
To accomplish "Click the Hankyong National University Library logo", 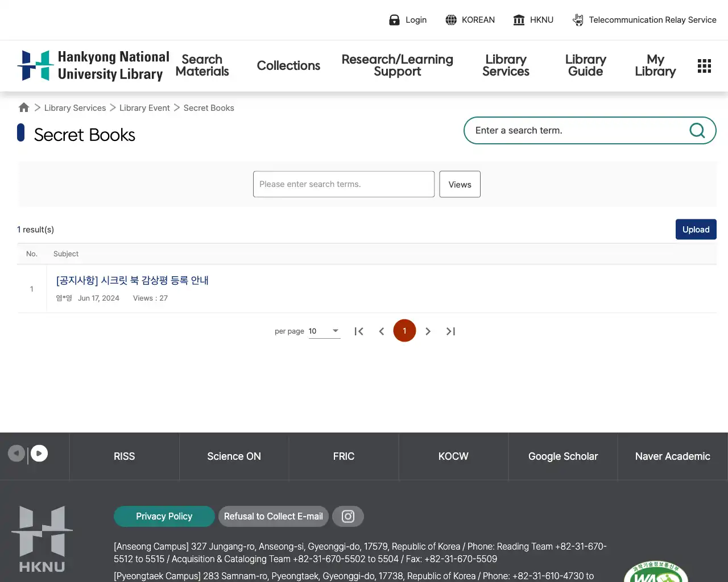I will (x=93, y=65).
